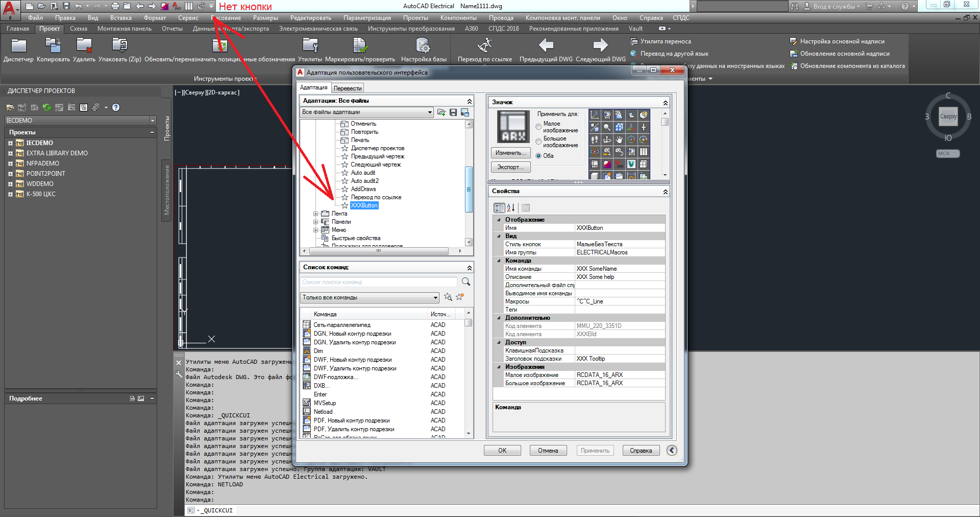Screen dimensions: 980x517
Task: Click the save customization file icon in dialog
Action: pyautogui.click(x=453, y=112)
